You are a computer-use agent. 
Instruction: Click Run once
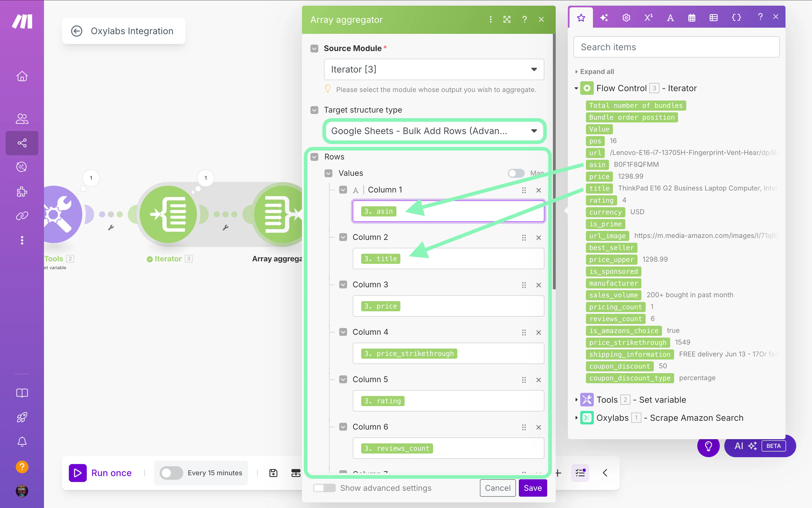101,473
